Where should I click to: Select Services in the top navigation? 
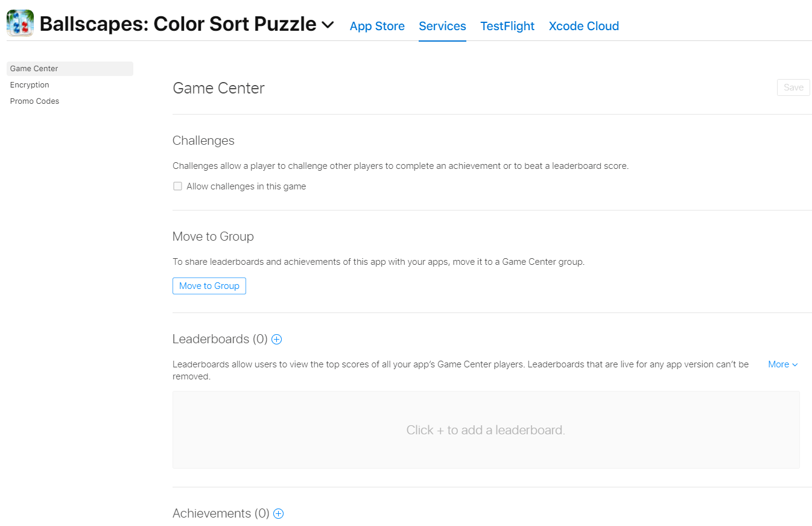pyautogui.click(x=442, y=26)
